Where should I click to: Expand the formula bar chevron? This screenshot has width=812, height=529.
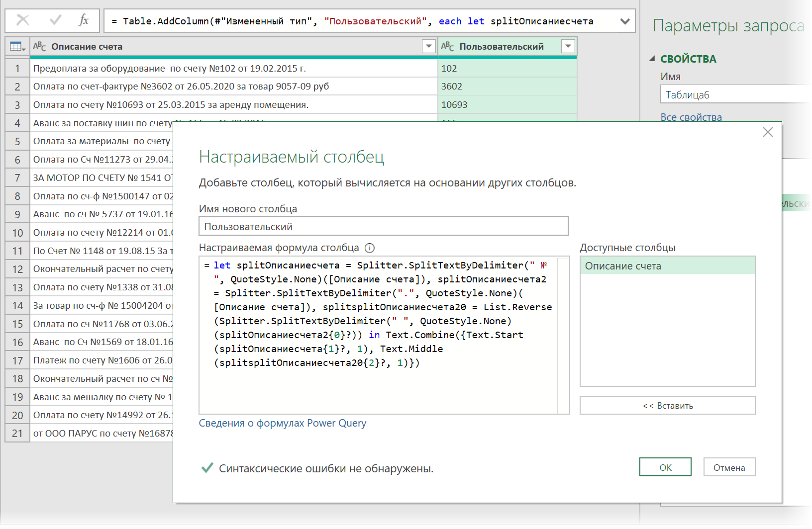pyautogui.click(x=625, y=21)
